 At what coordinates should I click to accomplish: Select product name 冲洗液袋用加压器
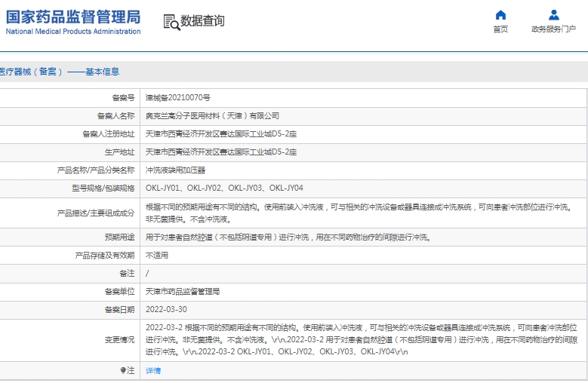[x=175, y=170]
